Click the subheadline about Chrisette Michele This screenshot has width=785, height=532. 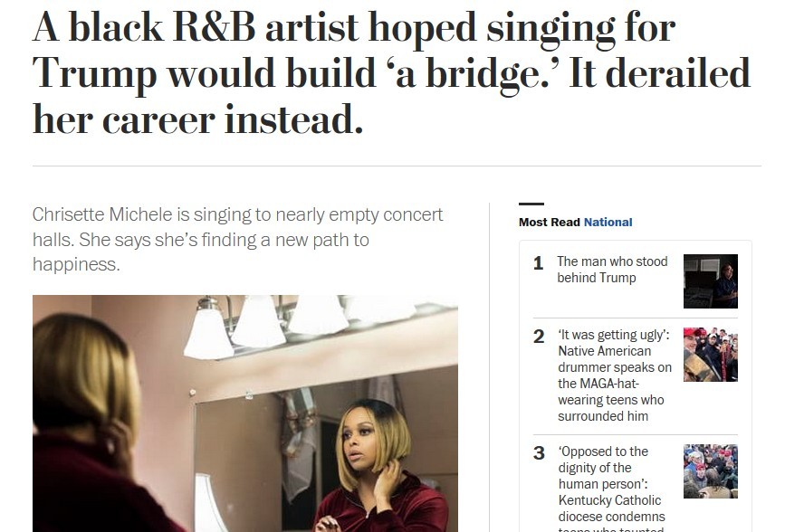point(237,240)
